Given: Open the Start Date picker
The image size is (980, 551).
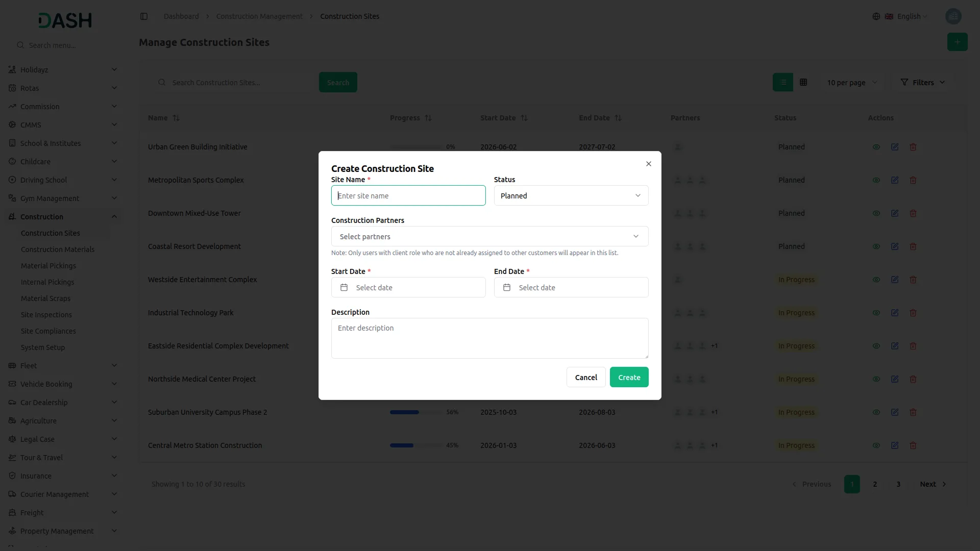Looking at the screenshot, I should pyautogui.click(x=408, y=287).
